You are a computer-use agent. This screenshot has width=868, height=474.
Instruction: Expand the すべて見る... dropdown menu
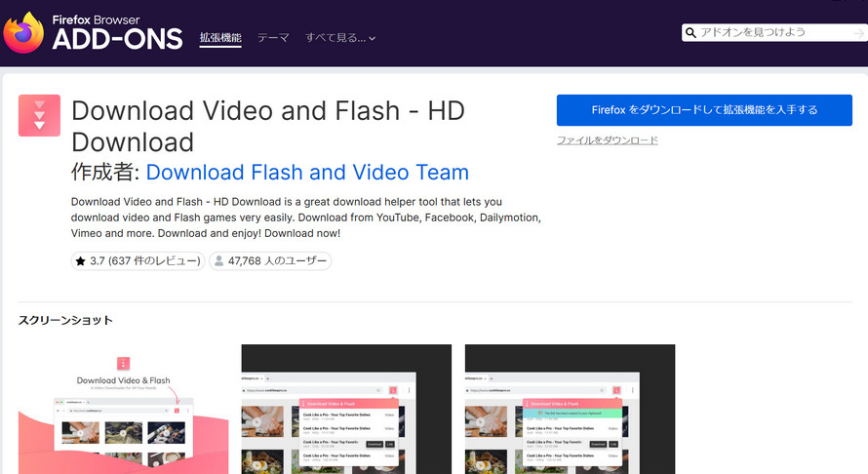(x=340, y=38)
